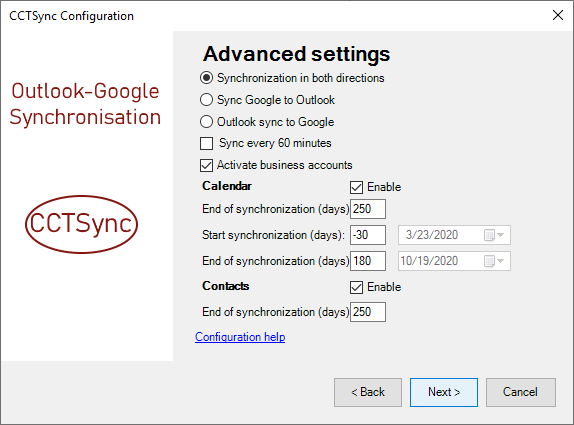Image resolution: width=574 pixels, height=425 pixels.
Task: Close the CCTSync Configuration window
Action: pyautogui.click(x=558, y=15)
